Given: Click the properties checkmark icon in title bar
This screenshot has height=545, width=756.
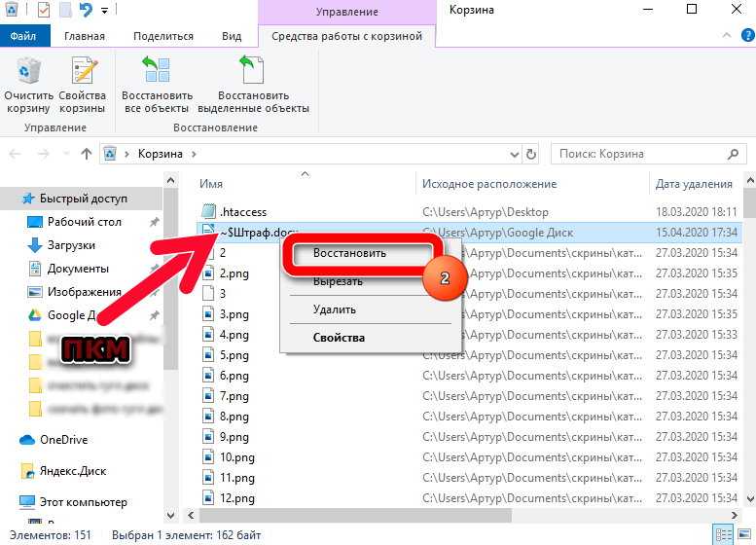Looking at the screenshot, I should point(44,10).
